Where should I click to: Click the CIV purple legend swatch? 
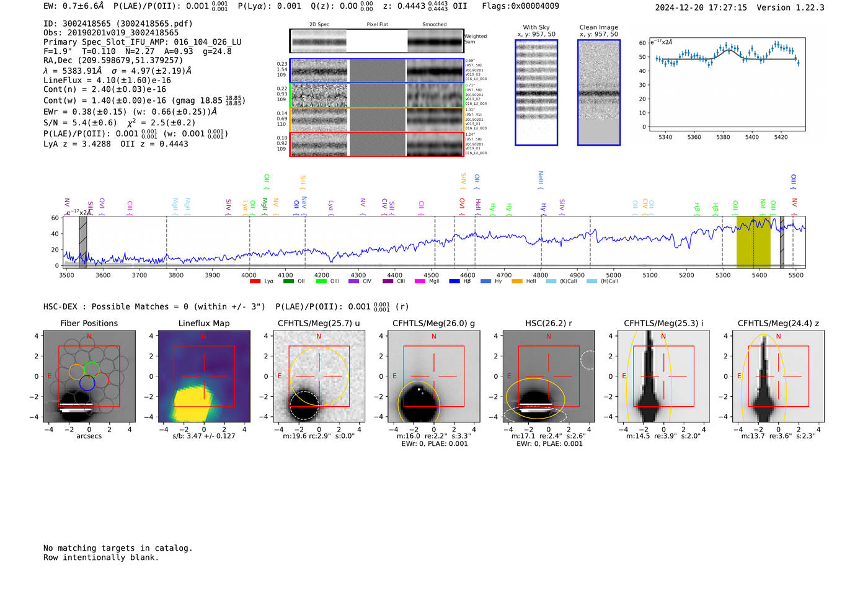(x=354, y=282)
